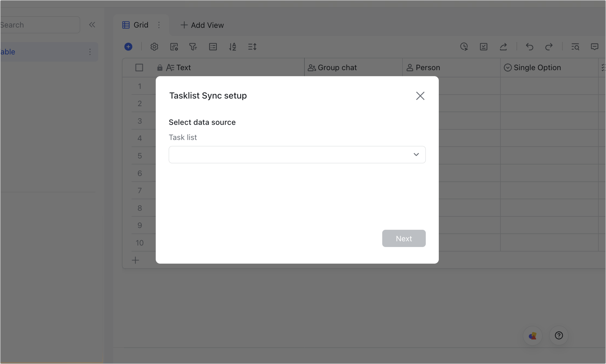Toggle the record completion check icon
The image size is (606, 364).
[x=483, y=47]
